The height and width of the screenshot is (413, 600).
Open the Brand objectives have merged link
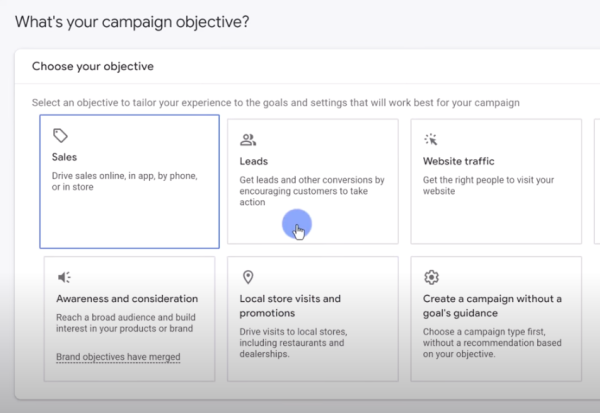pyautogui.click(x=118, y=357)
